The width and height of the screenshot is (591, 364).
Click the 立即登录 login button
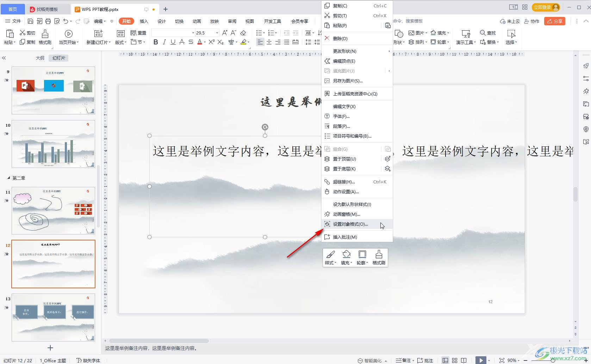(546, 7)
